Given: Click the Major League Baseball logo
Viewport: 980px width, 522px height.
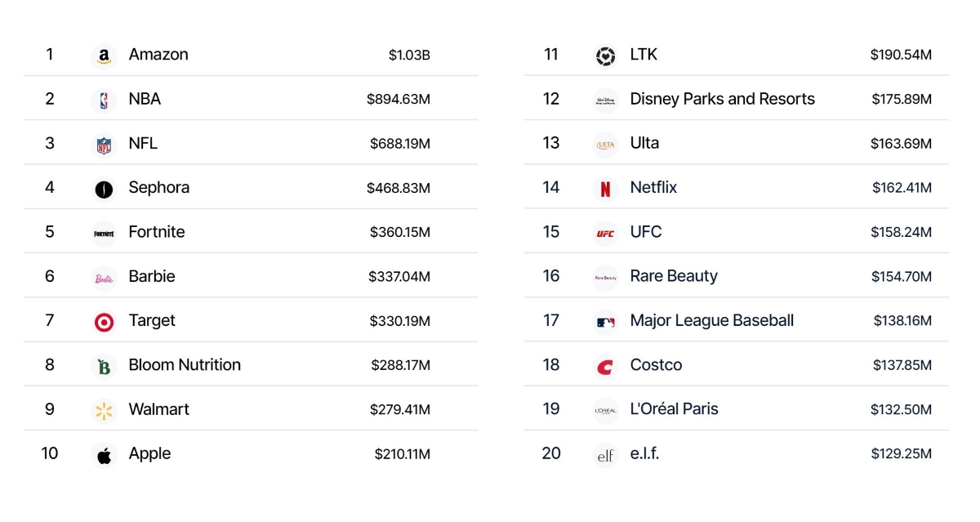Looking at the screenshot, I should click(x=605, y=323).
